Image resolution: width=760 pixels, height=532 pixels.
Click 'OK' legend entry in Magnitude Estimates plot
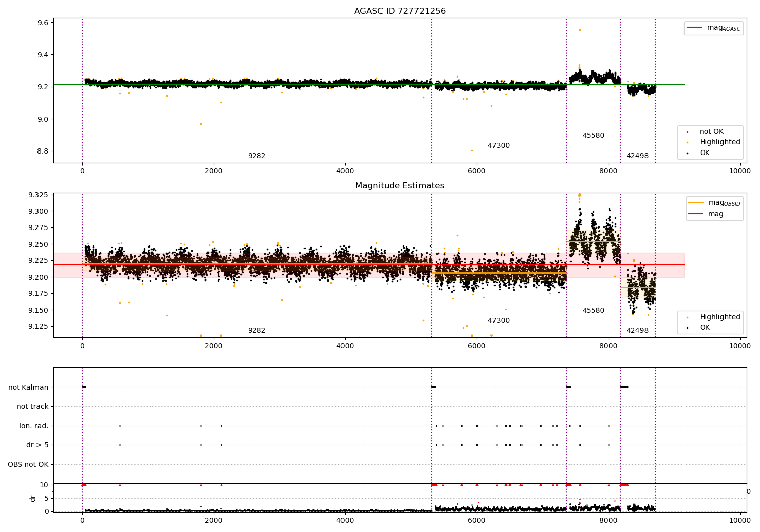699,327
